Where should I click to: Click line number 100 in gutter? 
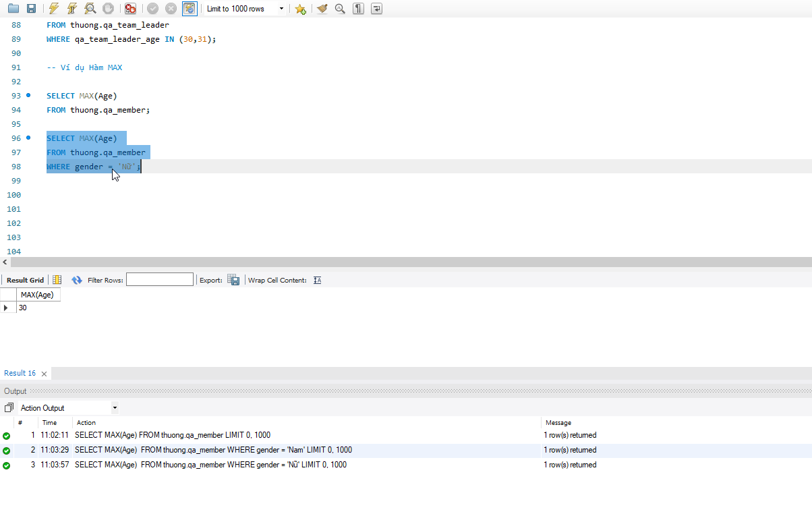tap(13, 195)
